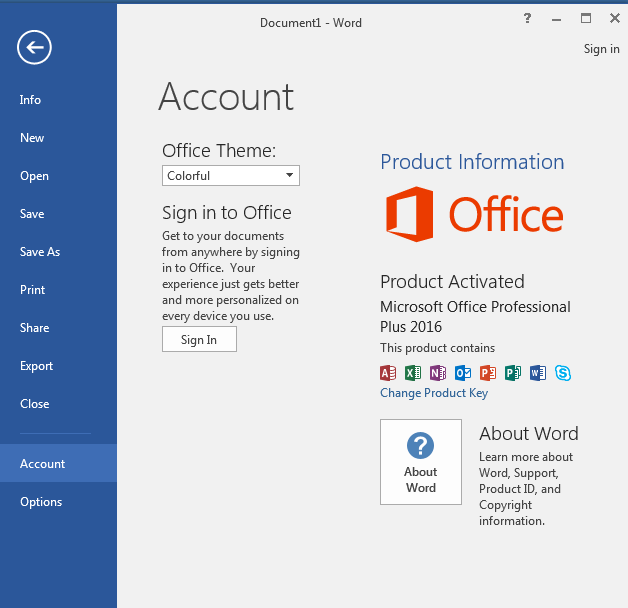The image size is (628, 608).
Task: Click the Product Activated text
Action: (452, 282)
